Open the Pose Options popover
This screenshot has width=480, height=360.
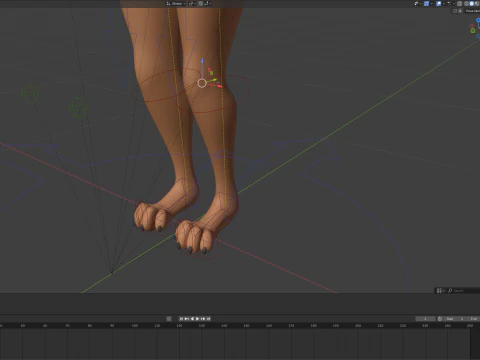(x=473, y=11)
